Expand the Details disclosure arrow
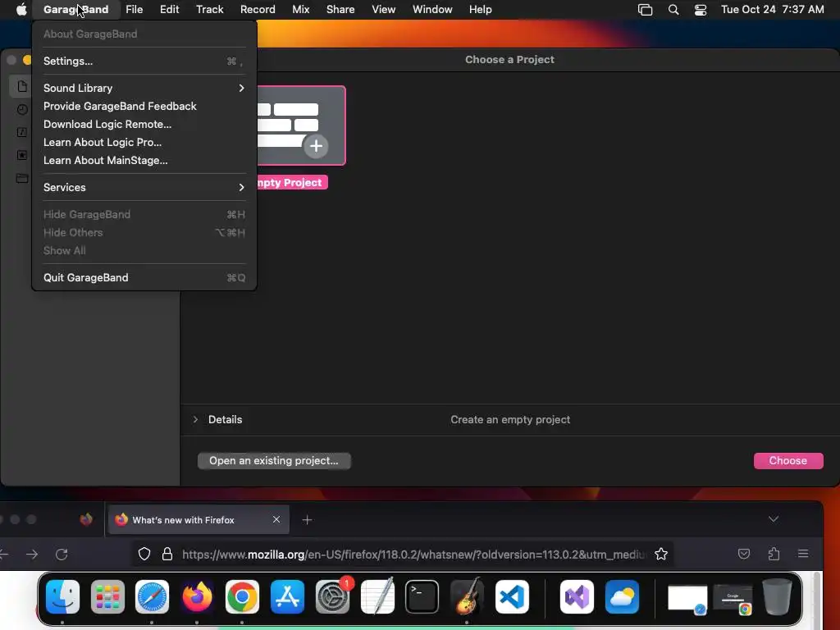 click(x=195, y=419)
